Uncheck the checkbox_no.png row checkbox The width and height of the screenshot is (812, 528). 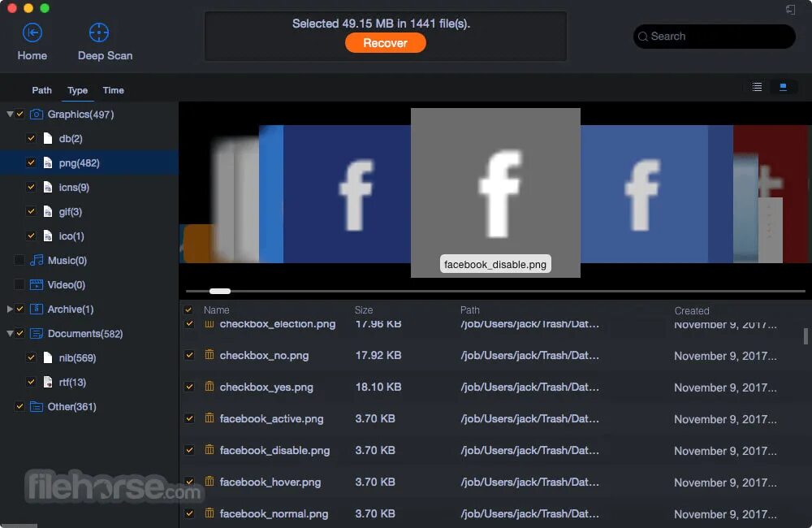[189, 356]
